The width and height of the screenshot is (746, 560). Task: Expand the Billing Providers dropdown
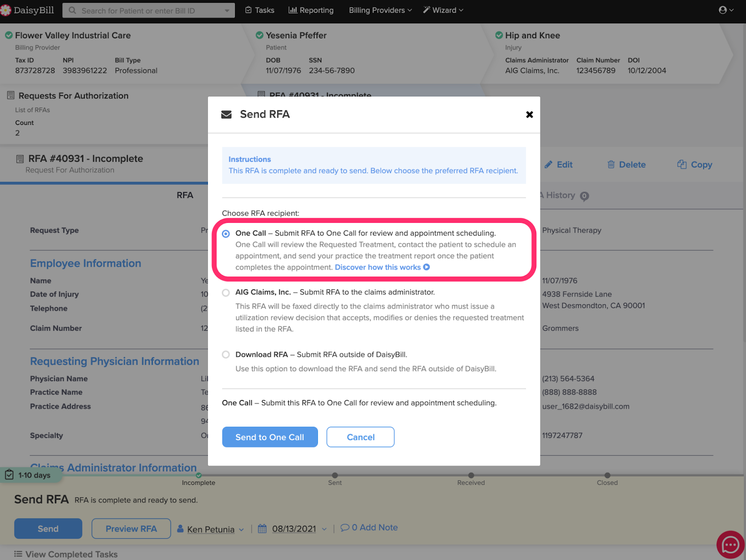click(380, 10)
